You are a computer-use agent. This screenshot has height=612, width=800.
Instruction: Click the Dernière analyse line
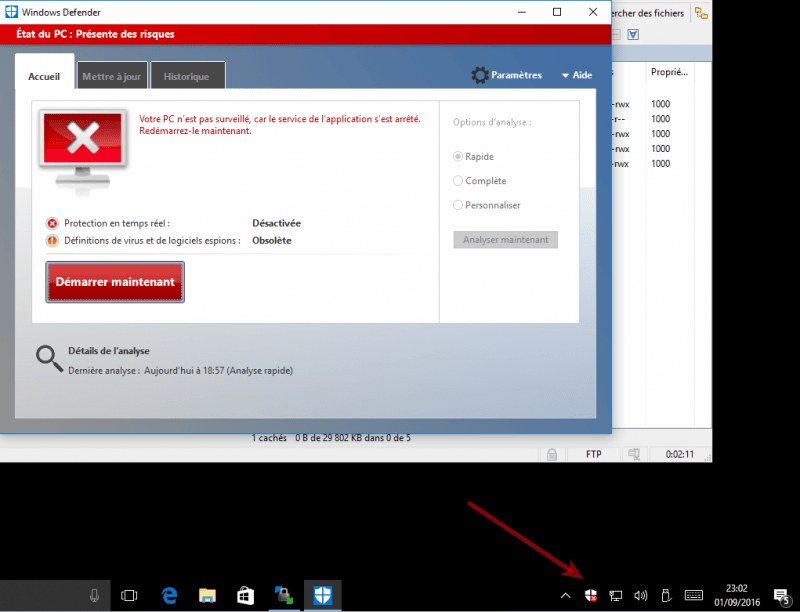coord(181,371)
